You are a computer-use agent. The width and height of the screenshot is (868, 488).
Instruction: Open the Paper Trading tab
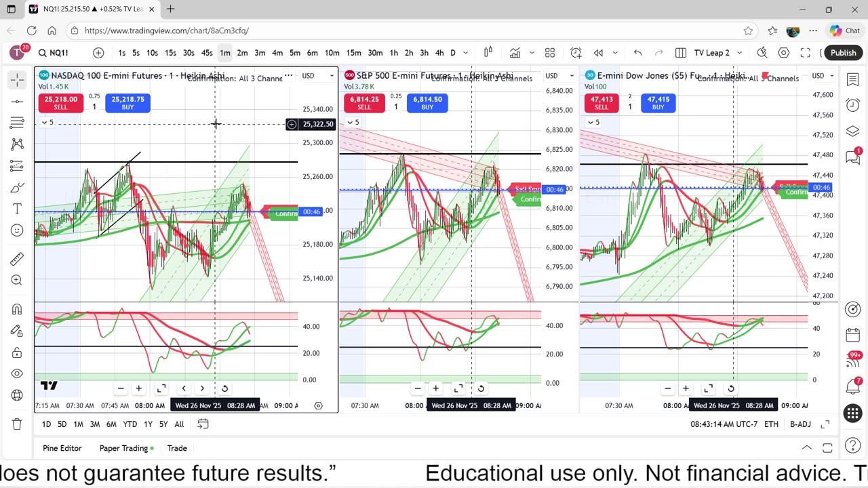tap(126, 448)
